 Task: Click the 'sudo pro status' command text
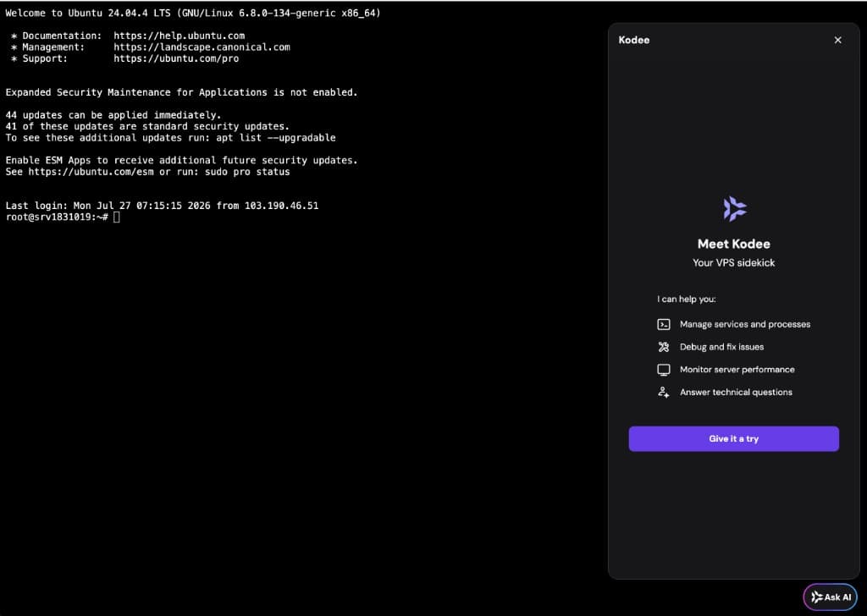247,172
